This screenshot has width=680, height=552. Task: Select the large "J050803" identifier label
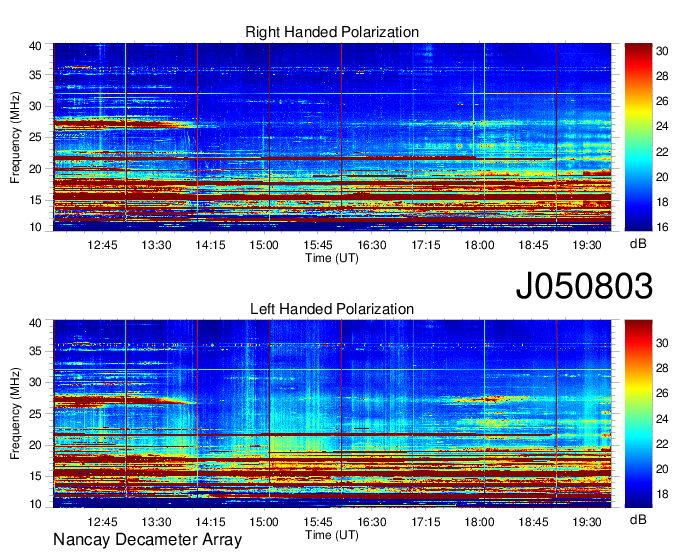point(584,286)
